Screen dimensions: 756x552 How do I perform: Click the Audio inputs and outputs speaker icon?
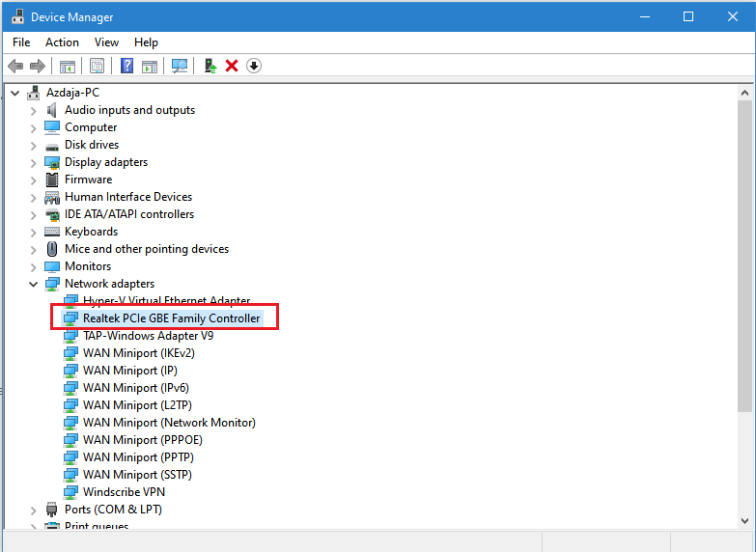tap(51, 110)
